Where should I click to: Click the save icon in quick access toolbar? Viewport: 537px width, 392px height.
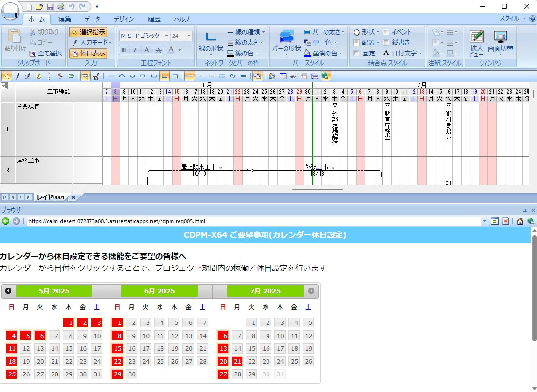[50, 6]
